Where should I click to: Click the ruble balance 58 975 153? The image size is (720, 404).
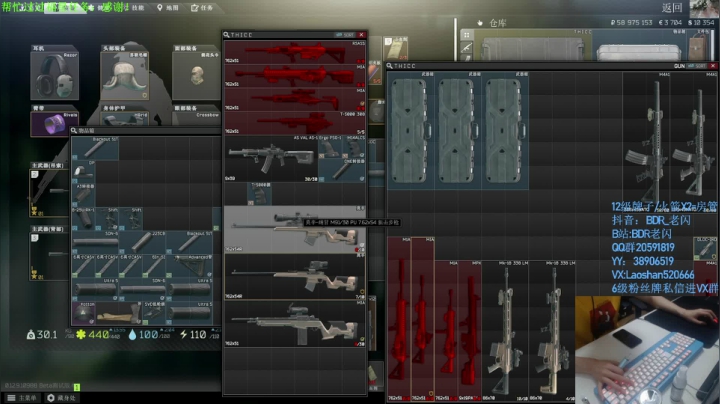click(631, 22)
